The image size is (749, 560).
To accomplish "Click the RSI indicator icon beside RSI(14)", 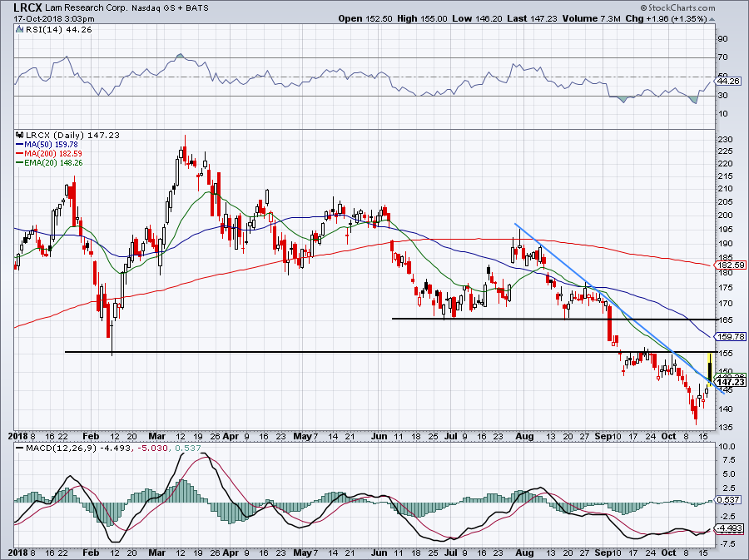I will 19,30.
